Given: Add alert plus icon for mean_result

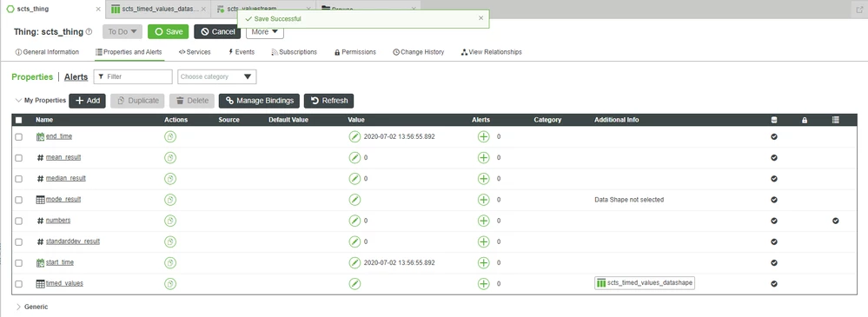Looking at the screenshot, I should click(483, 158).
